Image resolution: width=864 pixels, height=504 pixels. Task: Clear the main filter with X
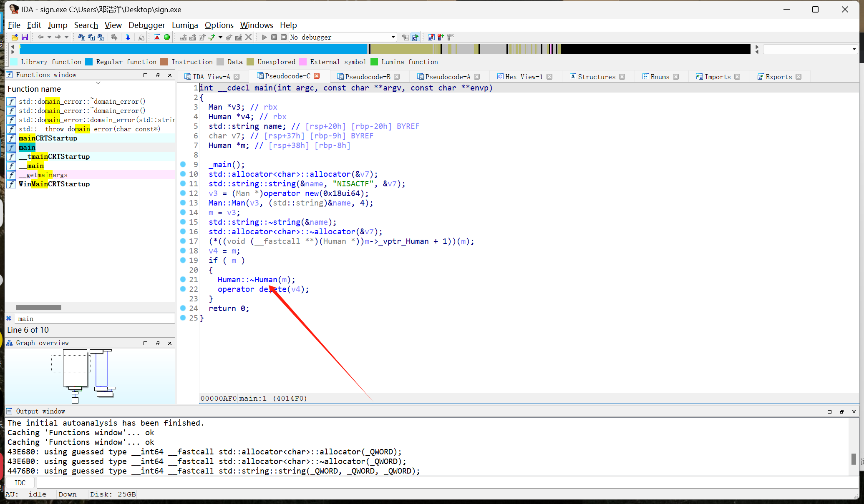point(9,318)
